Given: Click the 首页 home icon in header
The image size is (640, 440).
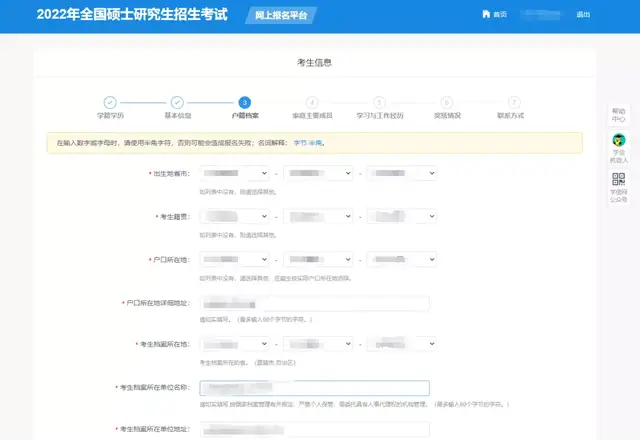Looking at the screenshot, I should (x=486, y=14).
